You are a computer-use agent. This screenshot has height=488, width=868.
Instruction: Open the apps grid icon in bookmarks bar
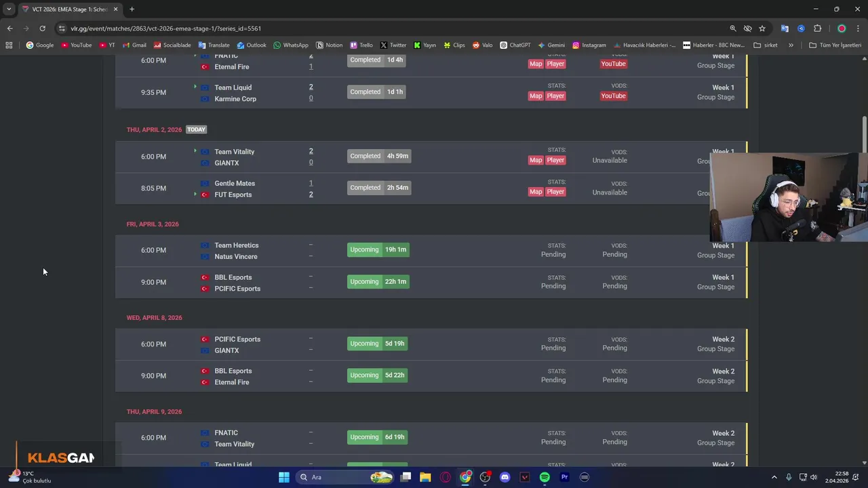pos(9,45)
